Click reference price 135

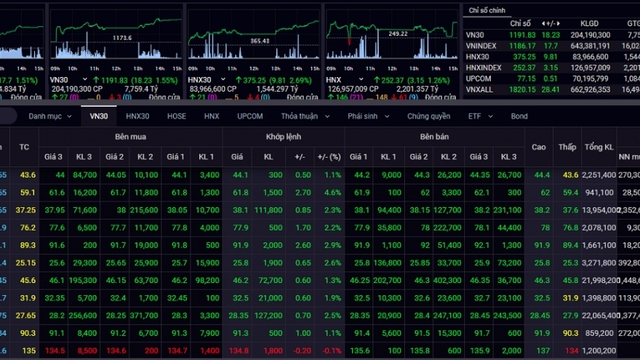pyautogui.click(x=29, y=351)
